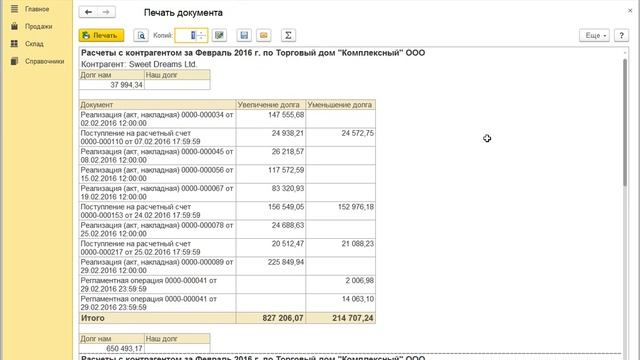
Task: Click the copies spinner arrows
Action: point(202,36)
